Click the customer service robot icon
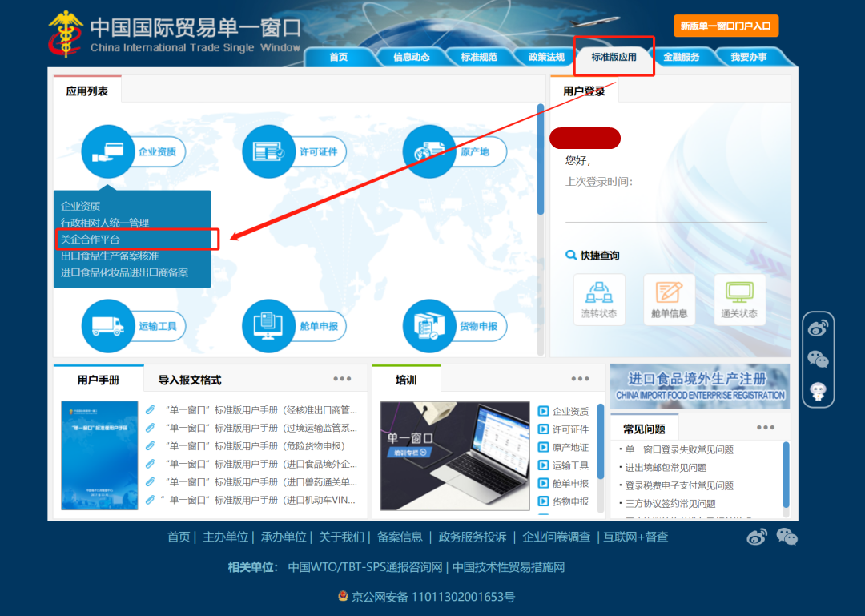865x616 pixels. (x=818, y=392)
